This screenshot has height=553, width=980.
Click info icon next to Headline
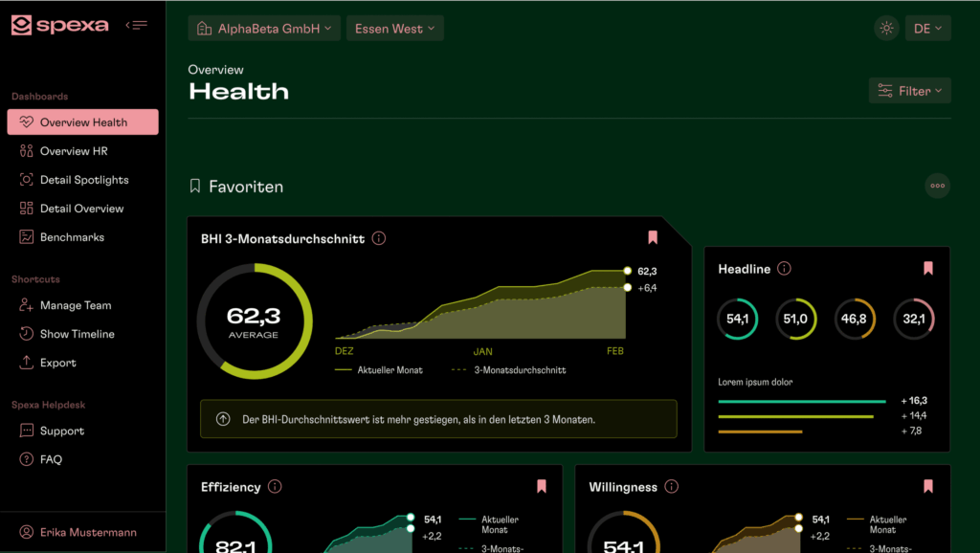click(785, 269)
